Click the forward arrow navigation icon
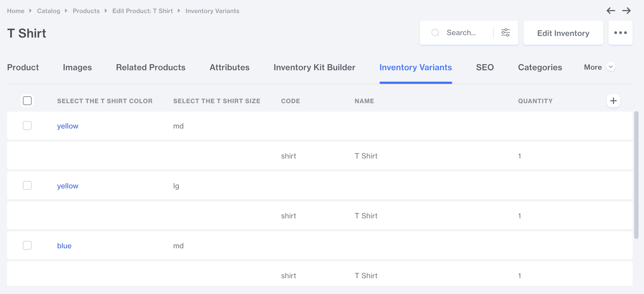Screen dimensions: 644x294 [627, 11]
